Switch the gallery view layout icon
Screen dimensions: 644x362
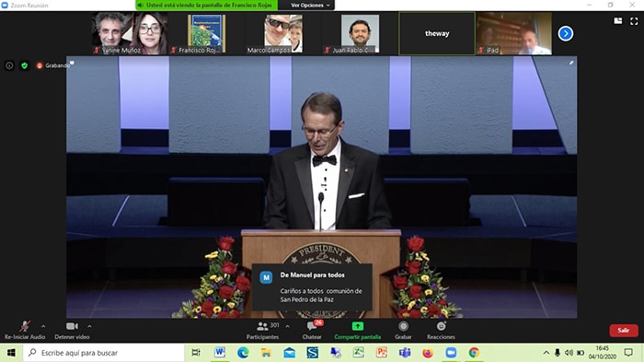[x=617, y=20]
